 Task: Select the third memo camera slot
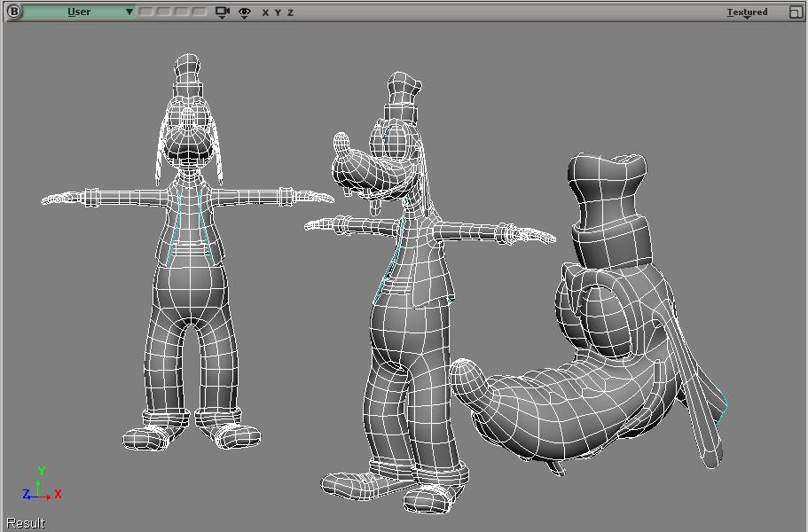tap(182, 12)
